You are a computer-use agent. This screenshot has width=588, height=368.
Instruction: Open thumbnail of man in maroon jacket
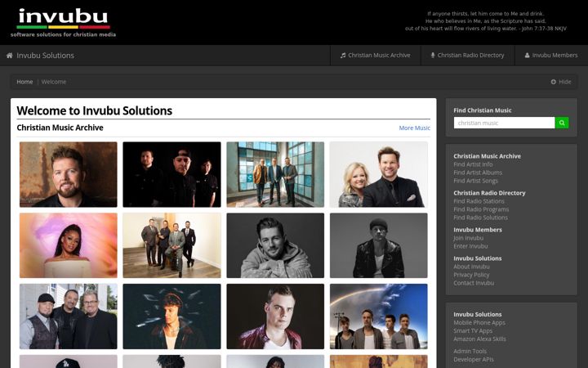[275, 316]
